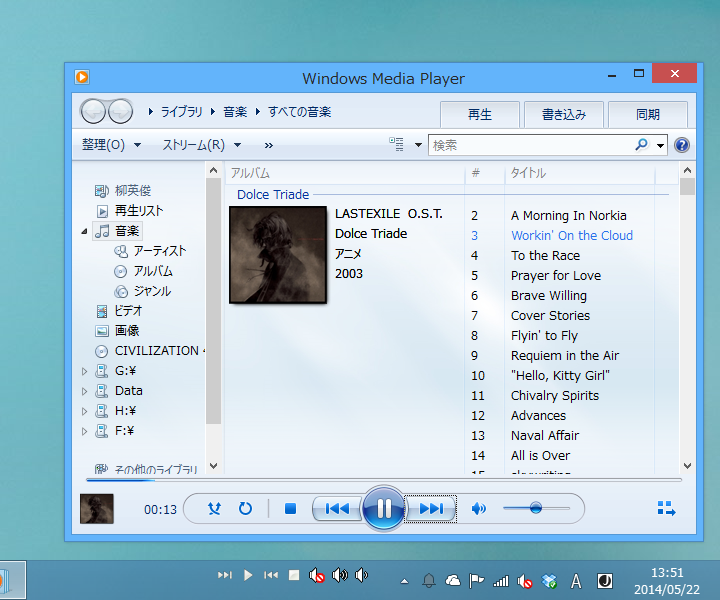
Task: Adjust the volume slider knob
Action: pyautogui.click(x=535, y=508)
